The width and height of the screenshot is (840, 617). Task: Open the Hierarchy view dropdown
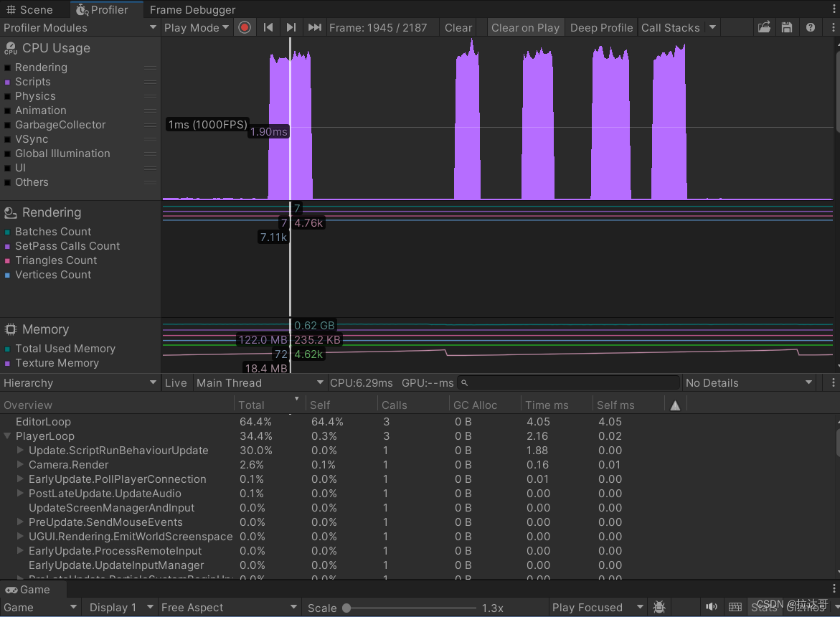pos(80,383)
